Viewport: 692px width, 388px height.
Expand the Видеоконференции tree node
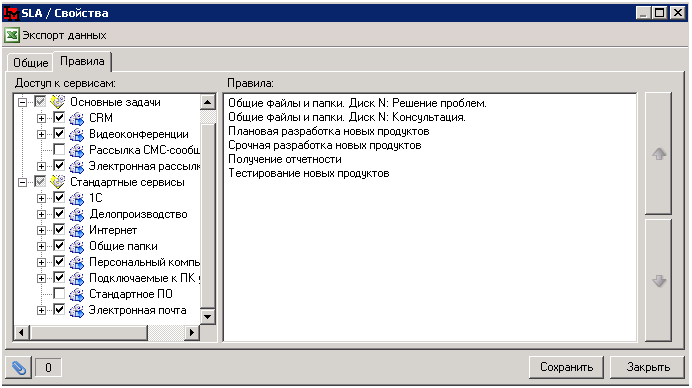41,134
